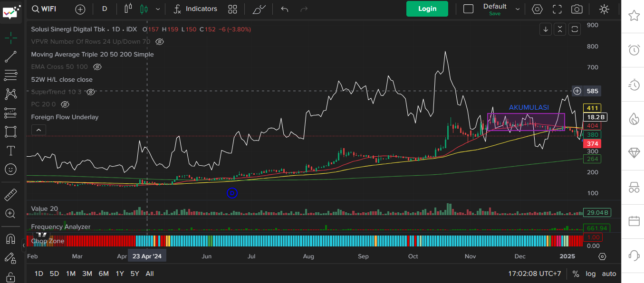Click the green Login button
Image resolution: width=644 pixels, height=283 pixels.
point(427,9)
